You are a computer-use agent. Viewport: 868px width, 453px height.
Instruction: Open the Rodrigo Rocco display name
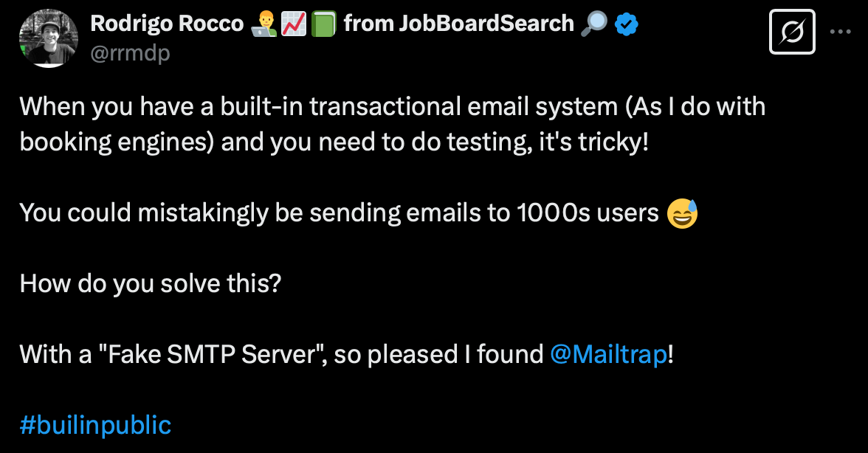click(167, 24)
